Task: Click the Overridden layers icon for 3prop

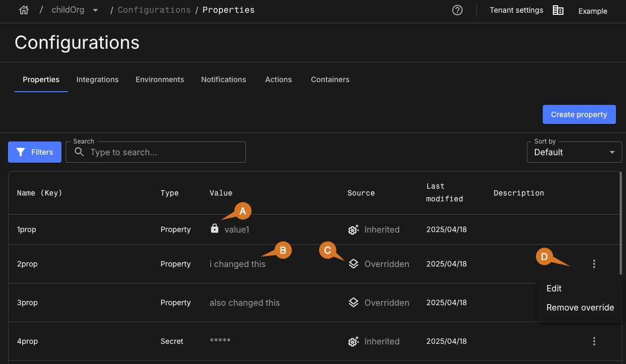Action: (x=354, y=303)
